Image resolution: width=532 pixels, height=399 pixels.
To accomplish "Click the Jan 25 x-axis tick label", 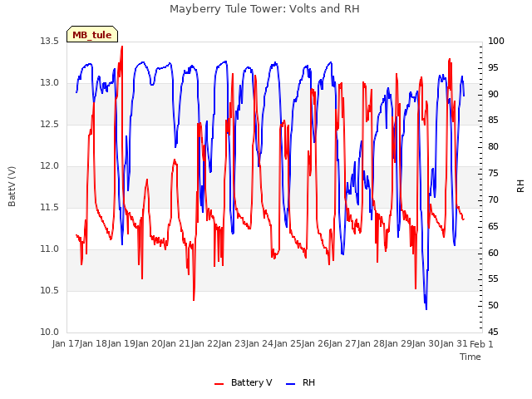I will (288, 343).
